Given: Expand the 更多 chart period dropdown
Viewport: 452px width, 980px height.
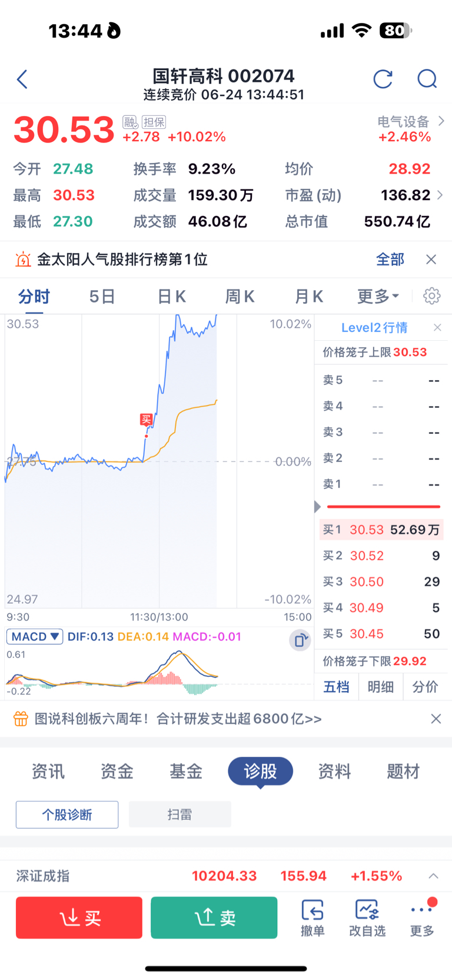Looking at the screenshot, I should [378, 296].
